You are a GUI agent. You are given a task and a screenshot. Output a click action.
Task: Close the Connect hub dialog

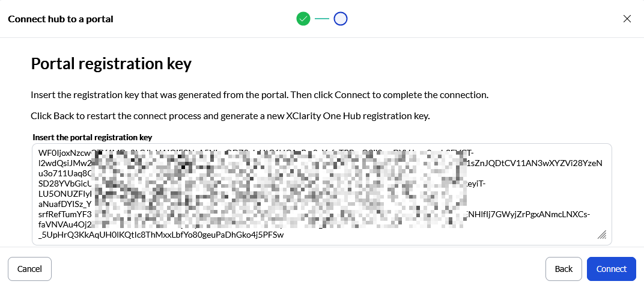point(627,19)
